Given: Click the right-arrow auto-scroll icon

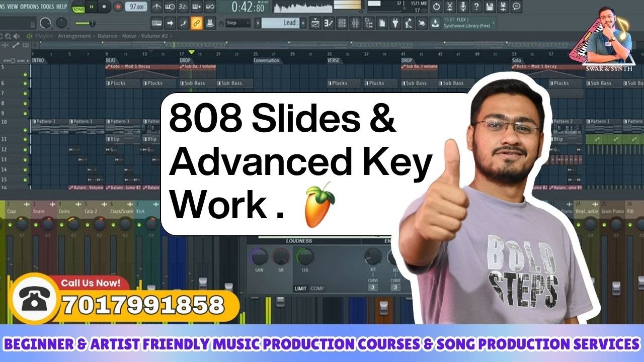Looking at the screenshot, I should (170, 23).
